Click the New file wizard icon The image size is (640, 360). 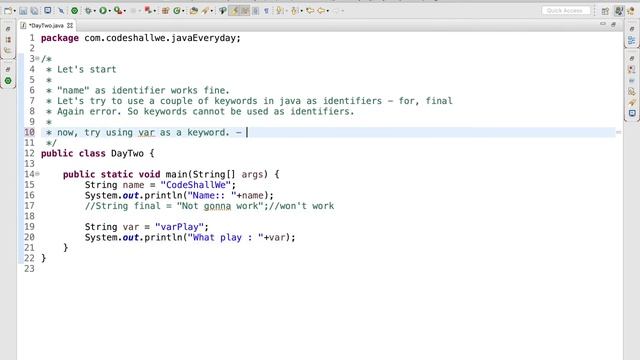pyautogui.click(x=8, y=11)
